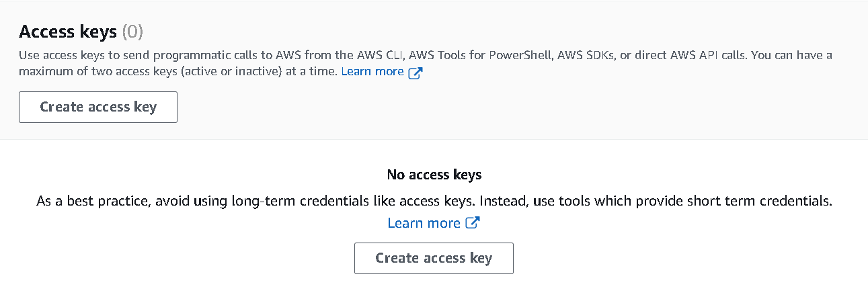Start creating a key from the empty-state button

click(434, 259)
